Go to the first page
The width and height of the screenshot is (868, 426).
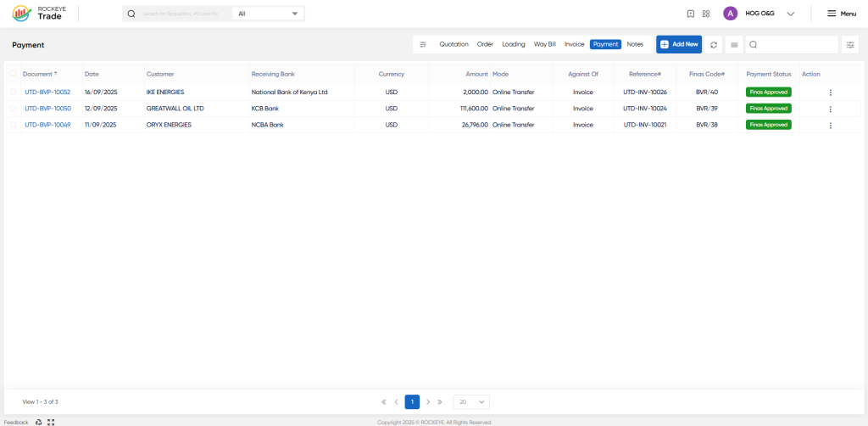(x=384, y=401)
